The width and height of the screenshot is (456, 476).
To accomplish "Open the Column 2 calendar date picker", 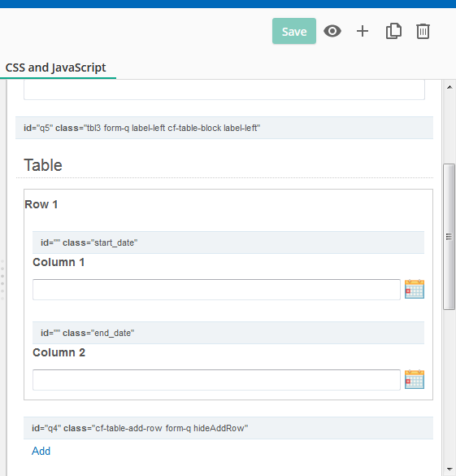I will click(x=415, y=379).
